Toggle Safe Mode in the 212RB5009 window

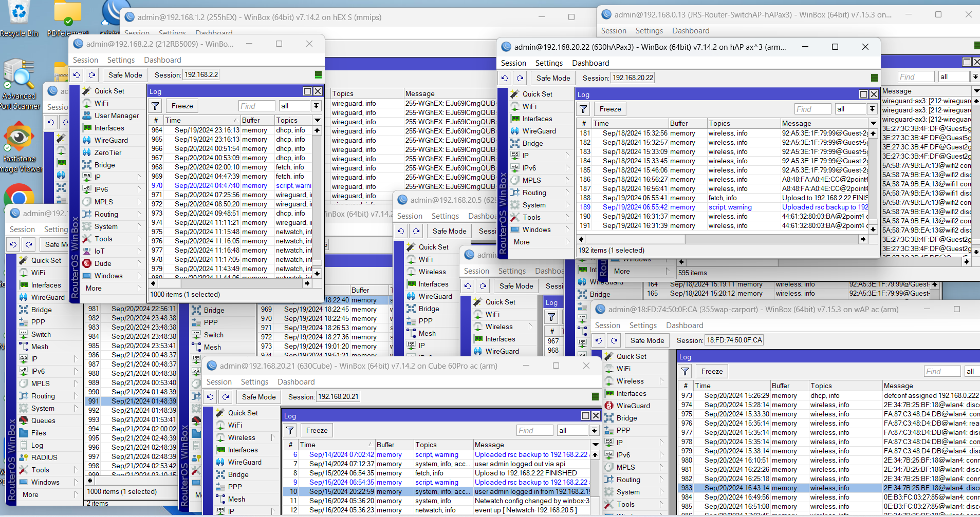(x=125, y=75)
